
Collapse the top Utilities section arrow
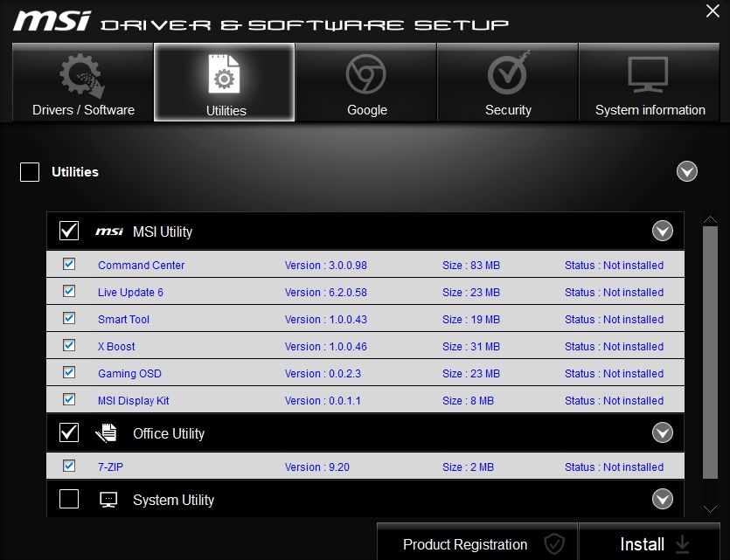[686, 171]
